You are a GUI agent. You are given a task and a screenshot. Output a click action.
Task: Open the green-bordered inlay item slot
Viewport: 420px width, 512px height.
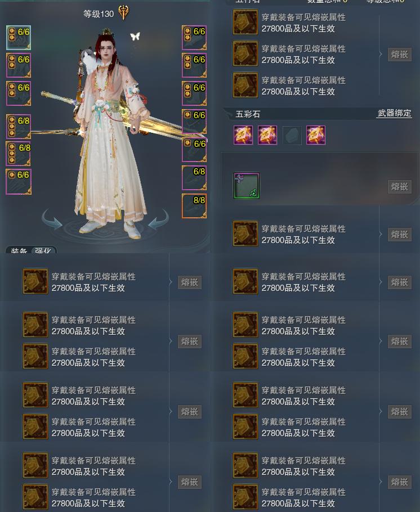[247, 186]
